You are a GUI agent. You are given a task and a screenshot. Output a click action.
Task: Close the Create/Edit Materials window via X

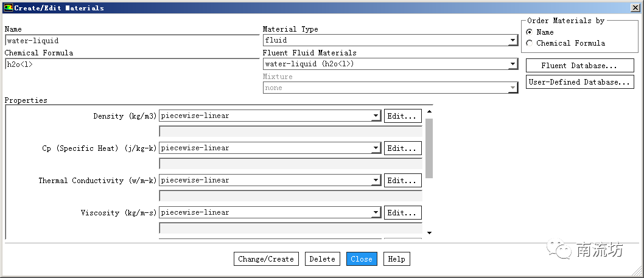635,7
